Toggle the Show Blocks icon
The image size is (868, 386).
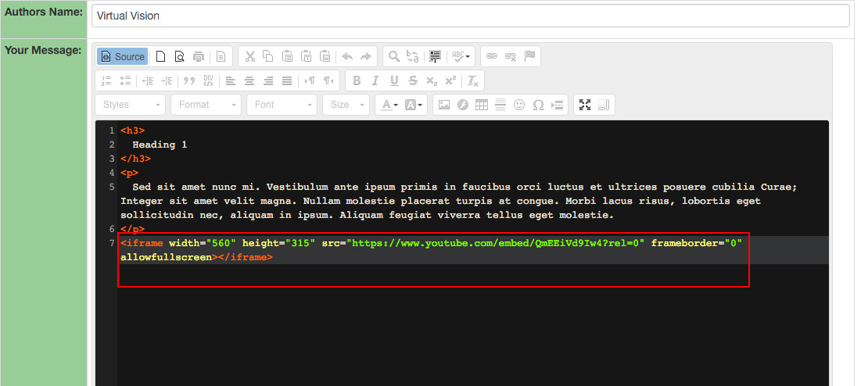click(x=604, y=105)
